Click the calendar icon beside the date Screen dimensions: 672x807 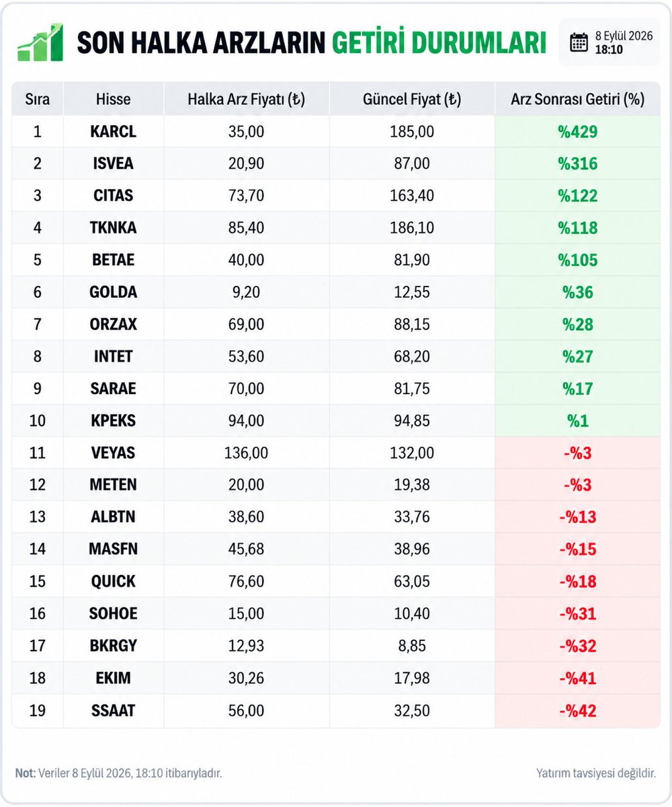(x=578, y=42)
